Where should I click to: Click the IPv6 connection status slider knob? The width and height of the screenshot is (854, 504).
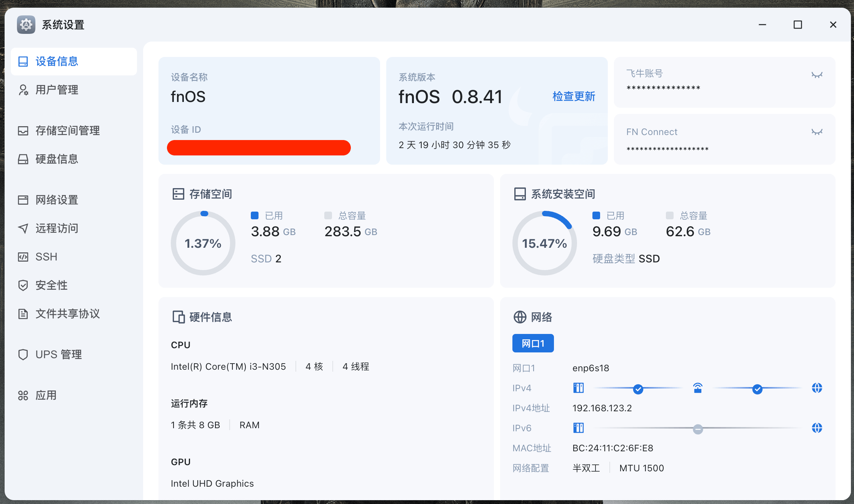(x=698, y=429)
